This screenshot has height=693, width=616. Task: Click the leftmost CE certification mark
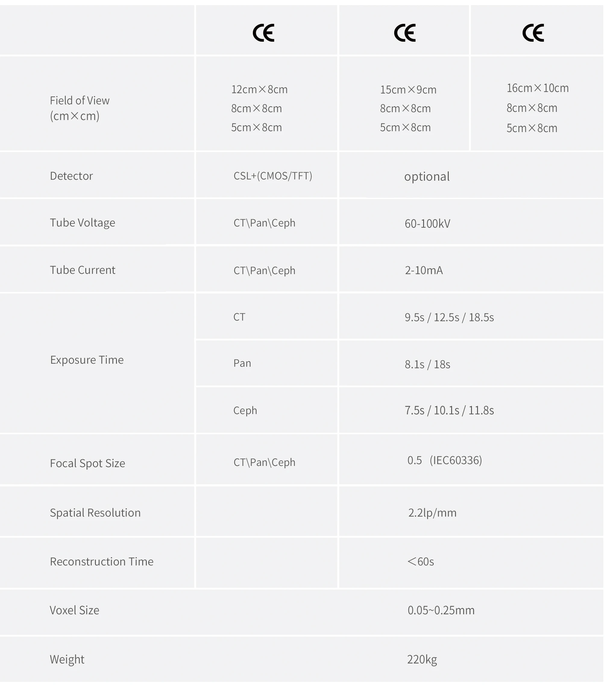263,33
